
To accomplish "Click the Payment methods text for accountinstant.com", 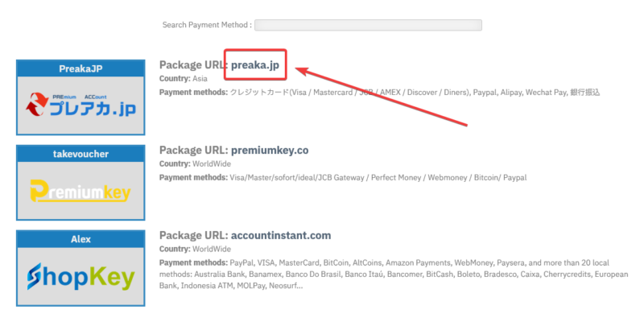I will pos(394,275).
